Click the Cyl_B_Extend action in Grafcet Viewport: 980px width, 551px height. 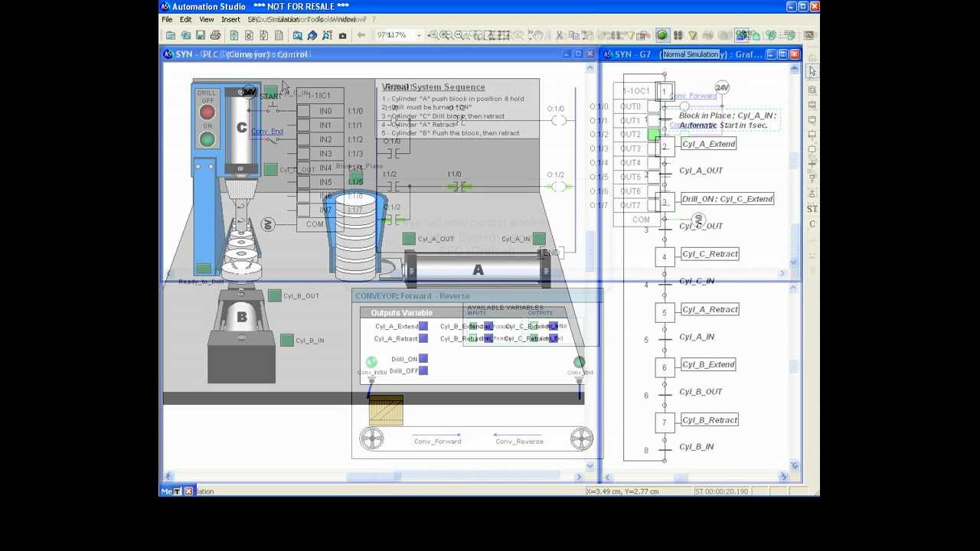click(x=708, y=364)
